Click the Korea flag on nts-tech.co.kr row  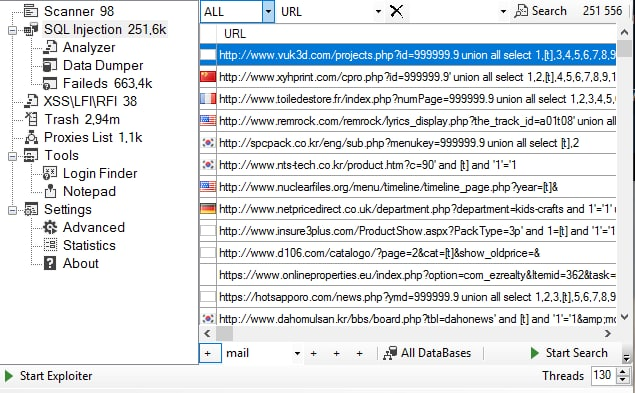208,164
